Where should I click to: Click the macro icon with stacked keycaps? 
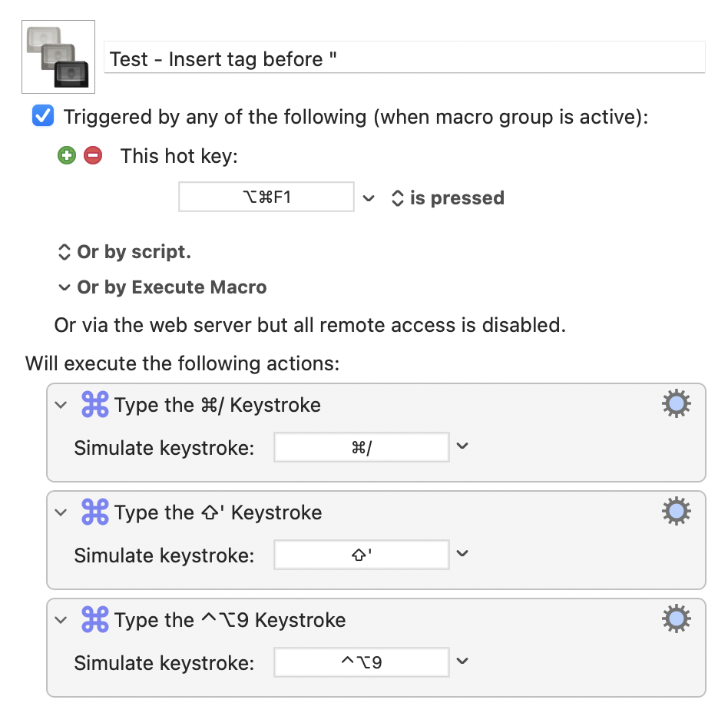pos(58,57)
